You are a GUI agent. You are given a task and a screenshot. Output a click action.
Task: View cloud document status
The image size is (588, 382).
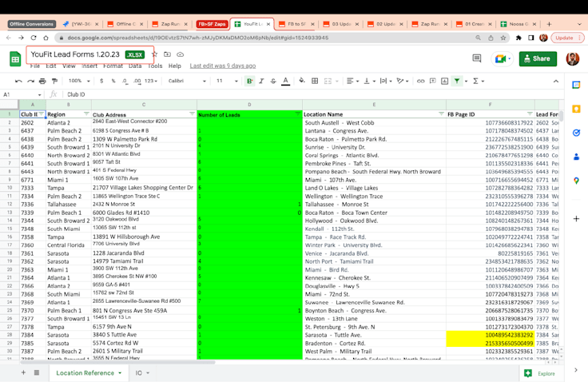pos(181,54)
